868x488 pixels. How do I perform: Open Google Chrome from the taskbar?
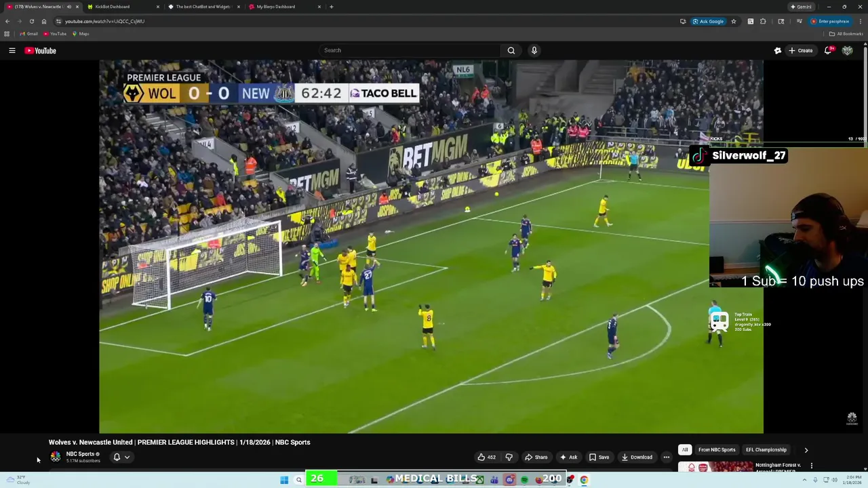[x=584, y=480]
